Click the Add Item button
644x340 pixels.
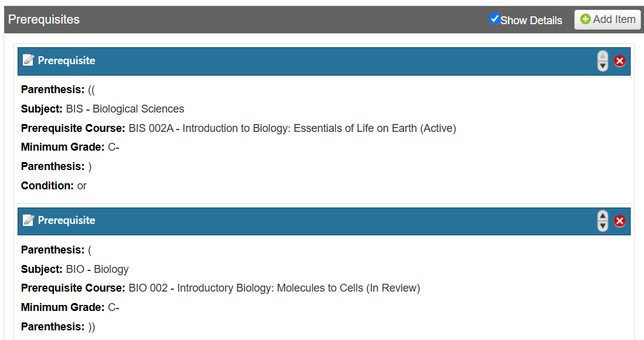point(608,19)
